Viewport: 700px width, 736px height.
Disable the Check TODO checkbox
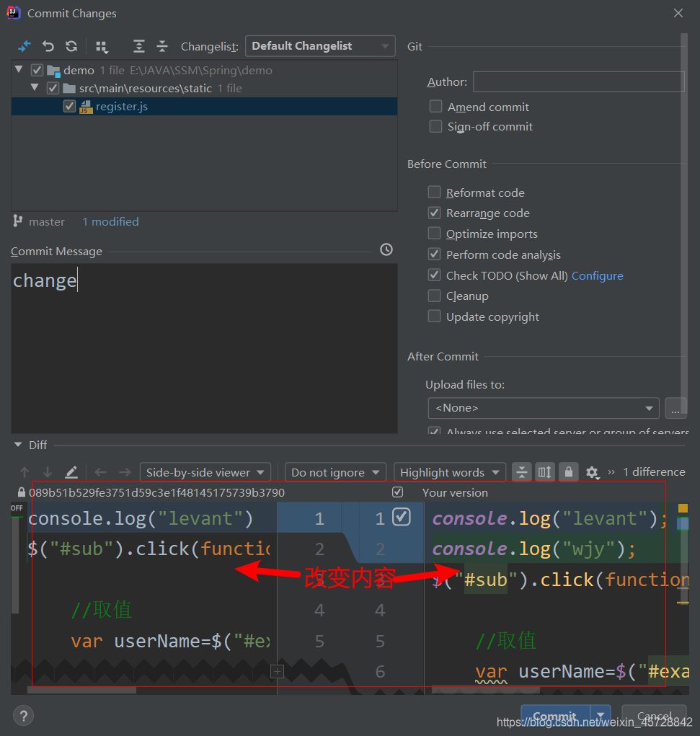[x=434, y=275]
